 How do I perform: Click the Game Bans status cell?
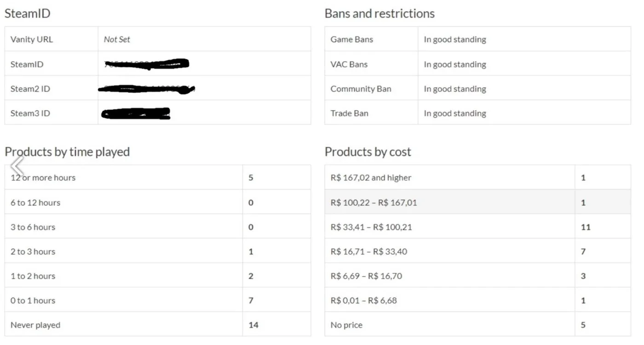point(524,39)
